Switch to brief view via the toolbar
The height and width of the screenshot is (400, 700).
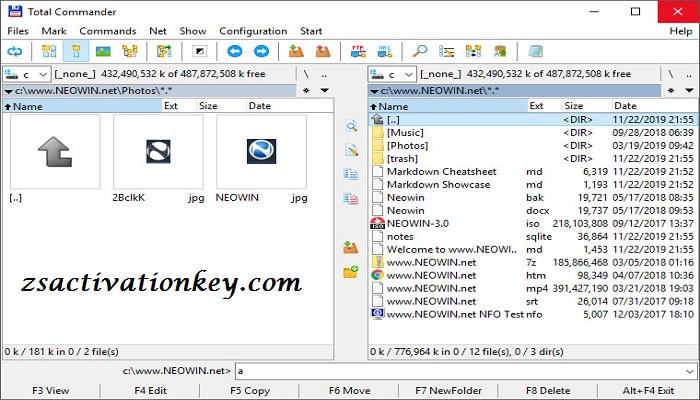tap(49, 51)
